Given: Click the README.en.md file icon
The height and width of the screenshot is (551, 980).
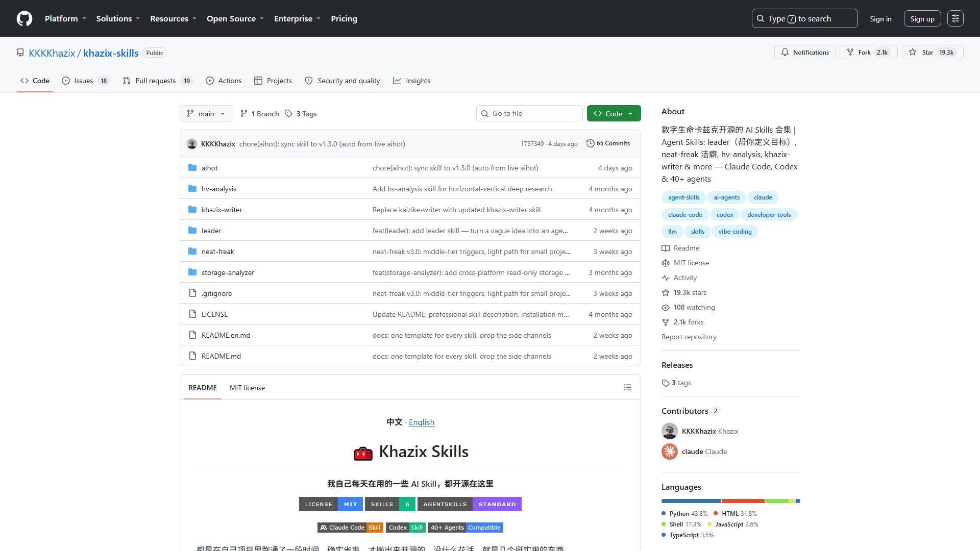Looking at the screenshot, I should 192,335.
